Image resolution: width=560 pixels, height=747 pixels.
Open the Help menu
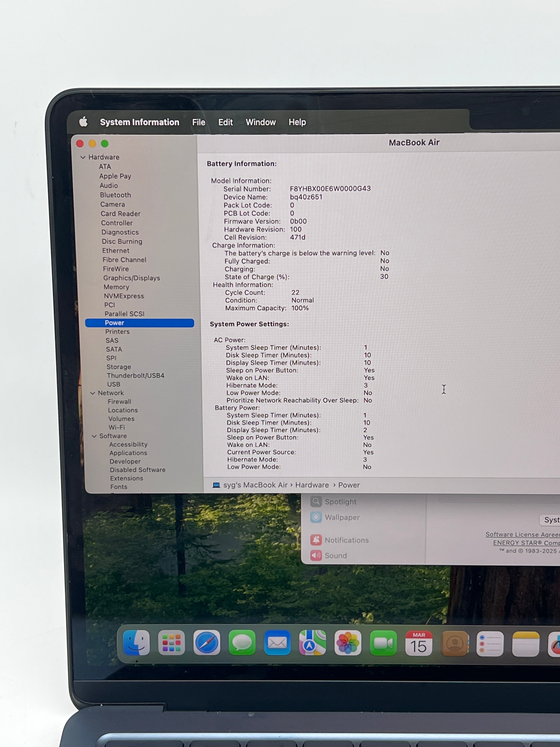pyautogui.click(x=297, y=122)
